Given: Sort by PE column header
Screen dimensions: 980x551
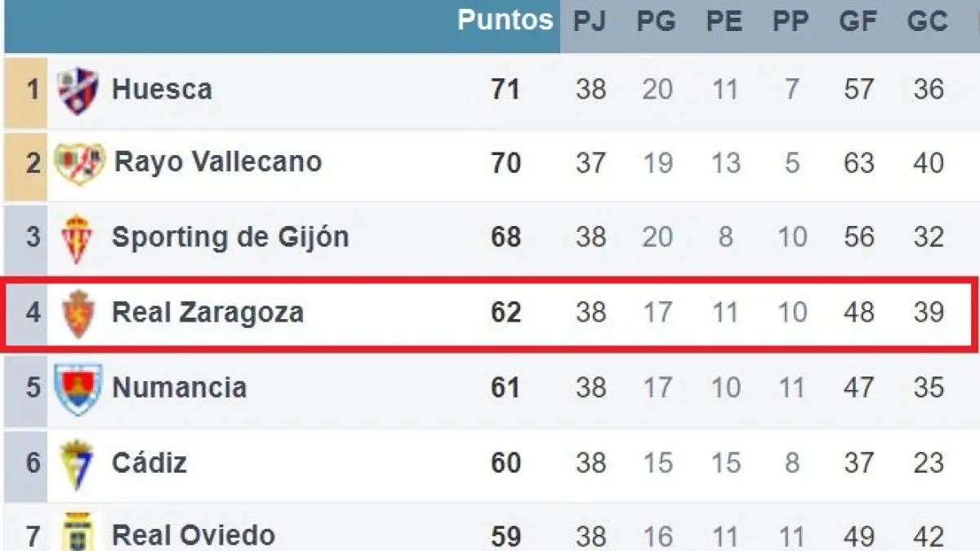Looking at the screenshot, I should (x=724, y=22).
